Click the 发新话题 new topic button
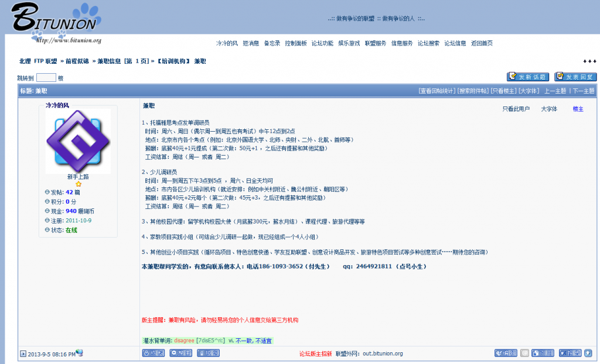This screenshot has width=600, height=364. pyautogui.click(x=527, y=77)
